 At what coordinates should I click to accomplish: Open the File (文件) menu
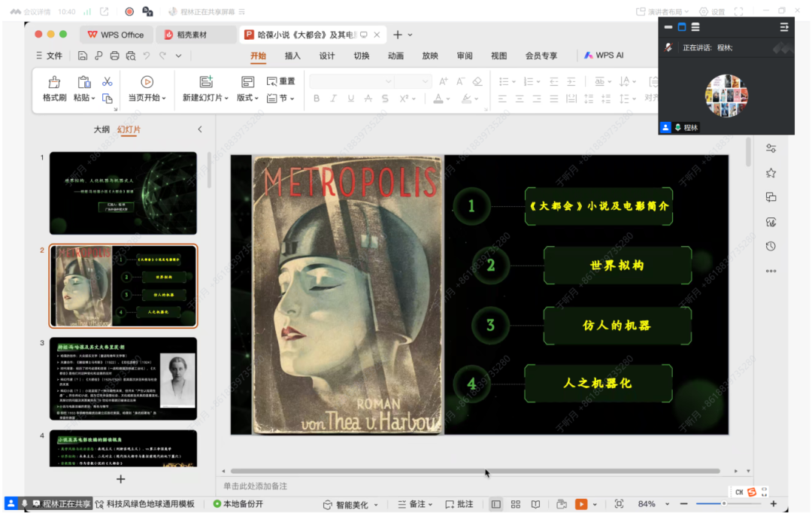(49, 56)
